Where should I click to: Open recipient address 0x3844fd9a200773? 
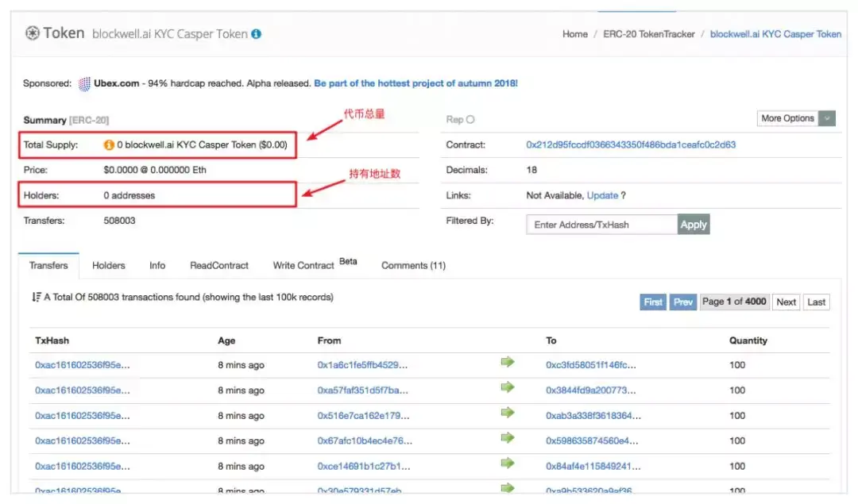point(591,391)
